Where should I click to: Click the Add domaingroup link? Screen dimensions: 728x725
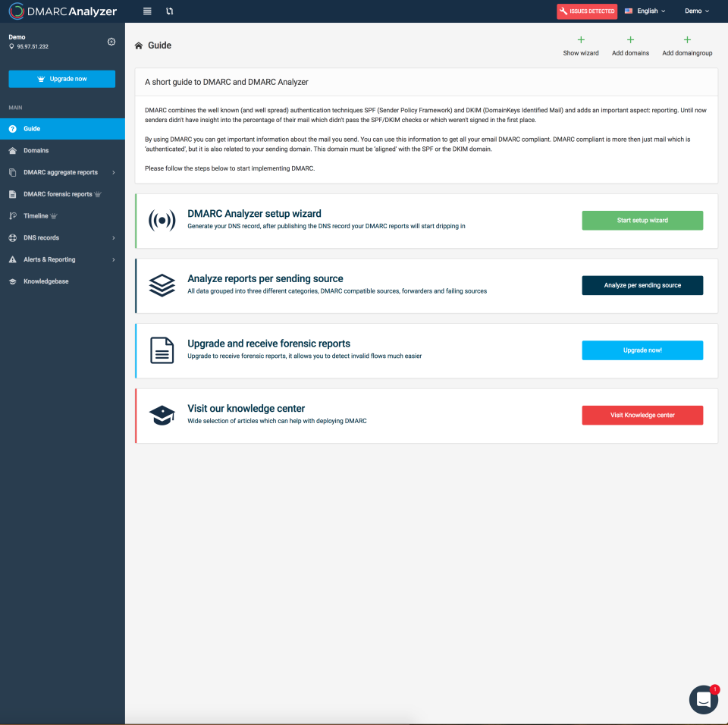(x=687, y=53)
